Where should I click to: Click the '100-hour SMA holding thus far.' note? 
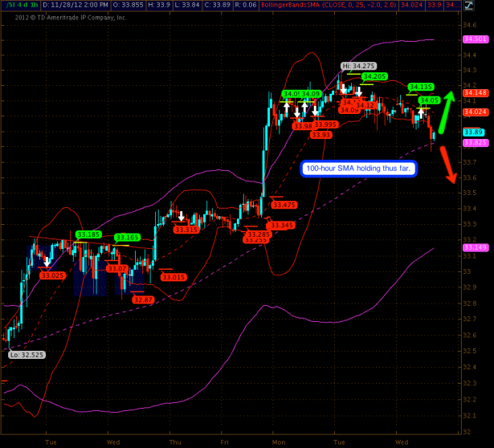358,169
